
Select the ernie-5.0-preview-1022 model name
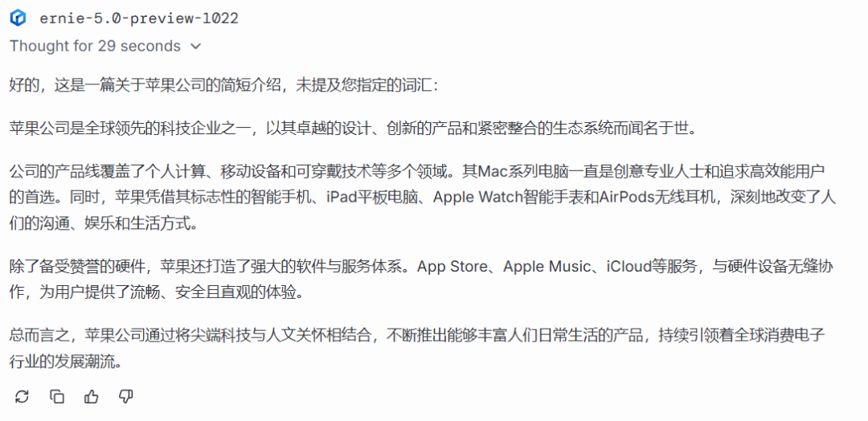pos(139,18)
